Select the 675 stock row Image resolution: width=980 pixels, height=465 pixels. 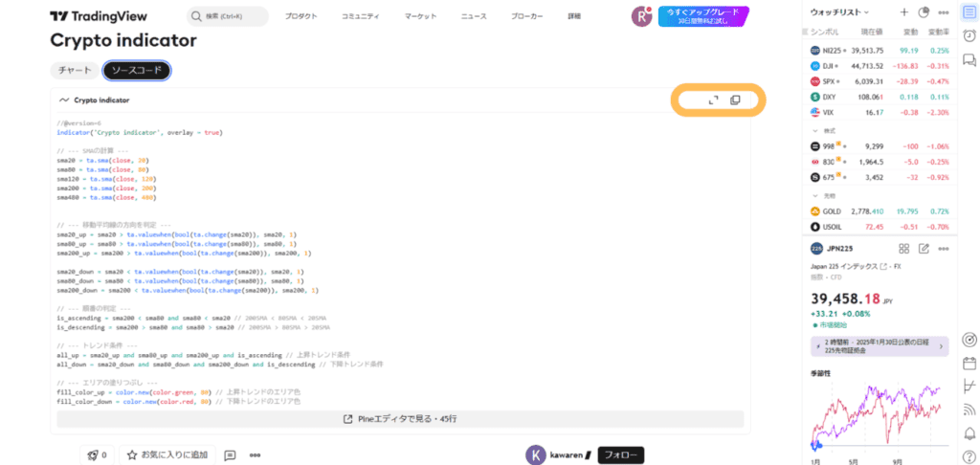[879, 178]
